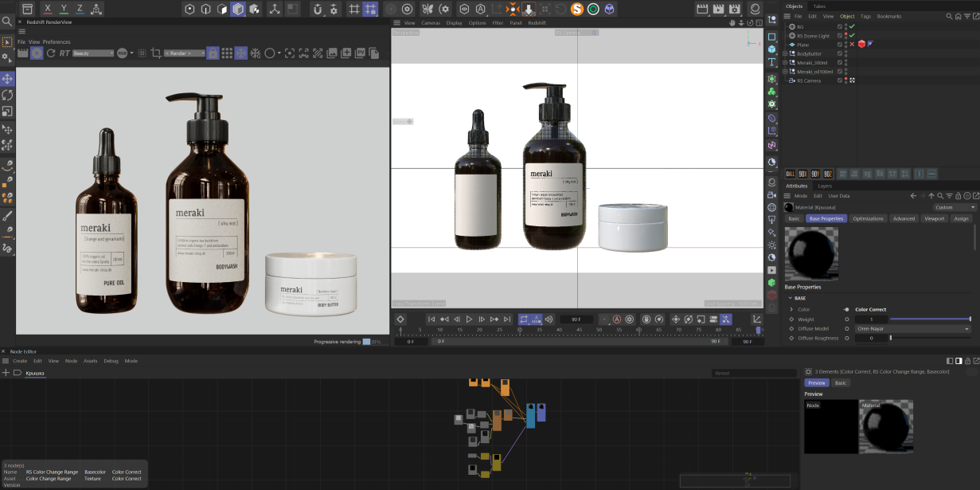Select the crop region render tool
This screenshot has height=490, width=980.
pyautogui.click(x=156, y=53)
